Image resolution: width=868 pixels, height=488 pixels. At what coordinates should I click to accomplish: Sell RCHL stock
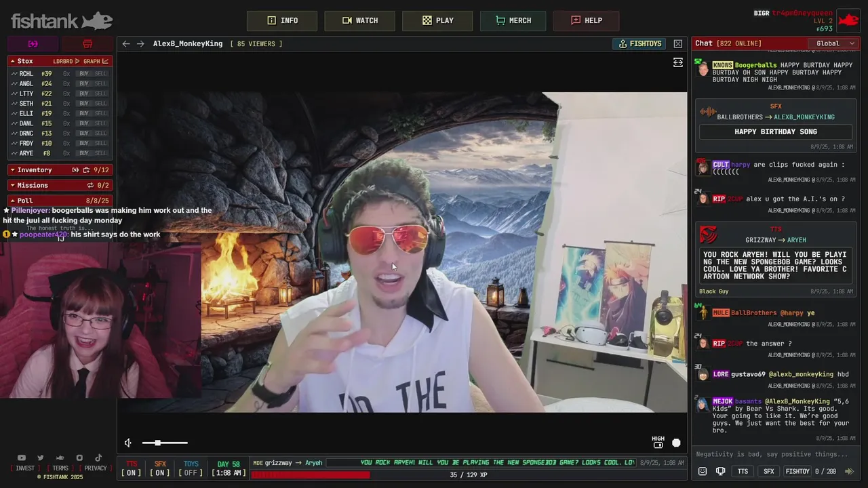(100, 74)
